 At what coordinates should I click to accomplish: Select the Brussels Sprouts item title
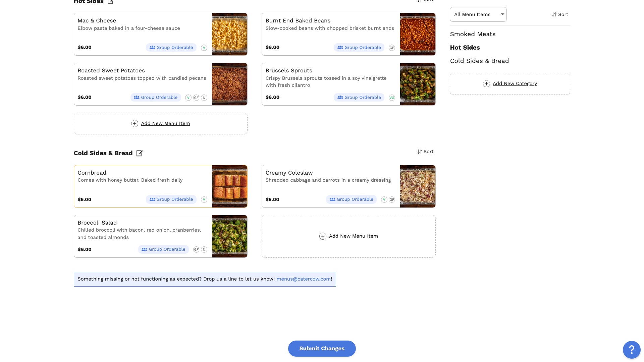click(x=289, y=71)
